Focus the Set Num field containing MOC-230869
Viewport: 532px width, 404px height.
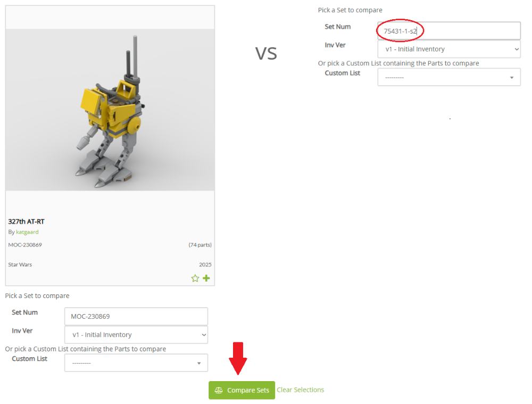tap(136, 316)
